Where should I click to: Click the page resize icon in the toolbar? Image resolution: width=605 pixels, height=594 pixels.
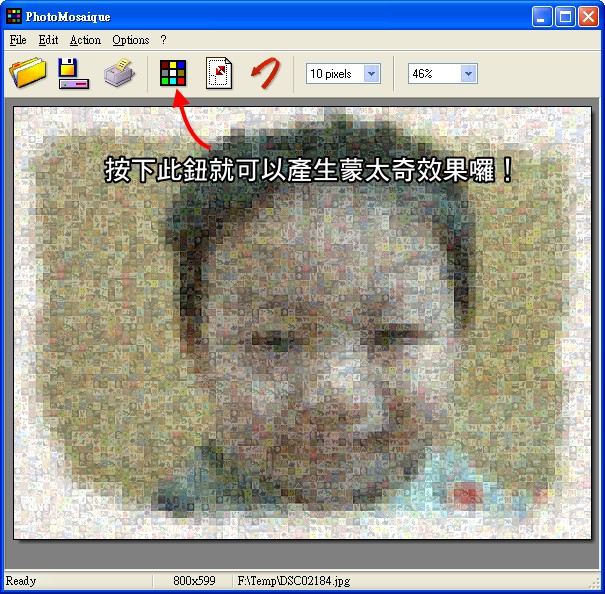pyautogui.click(x=219, y=73)
